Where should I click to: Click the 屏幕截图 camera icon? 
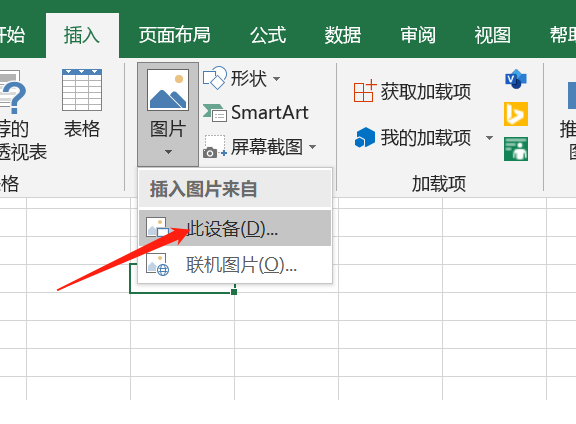tap(215, 147)
